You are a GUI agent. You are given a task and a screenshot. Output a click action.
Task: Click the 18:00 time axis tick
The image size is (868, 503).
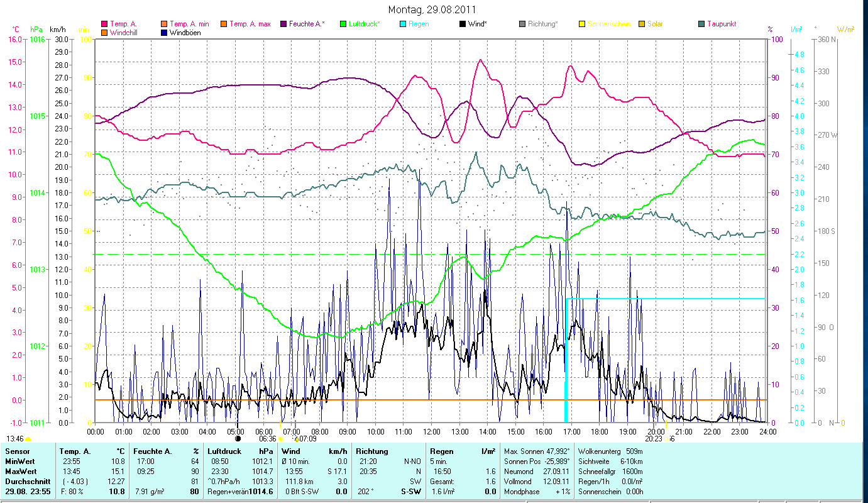[x=600, y=431]
